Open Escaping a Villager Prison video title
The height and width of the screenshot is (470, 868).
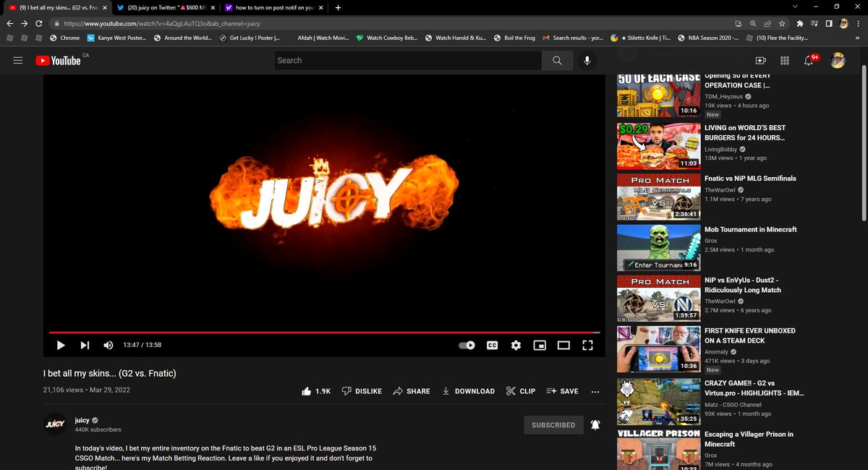(749, 439)
